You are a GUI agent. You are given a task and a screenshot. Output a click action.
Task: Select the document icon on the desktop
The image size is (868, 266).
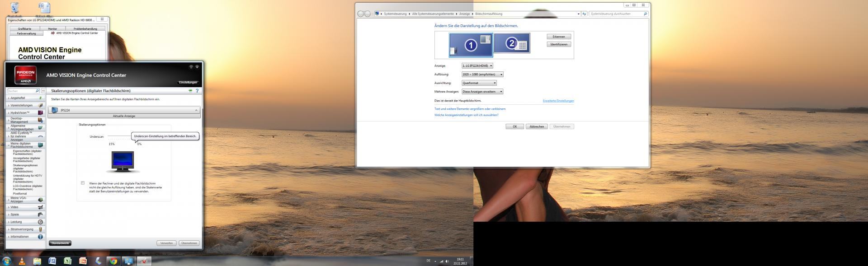44,8
